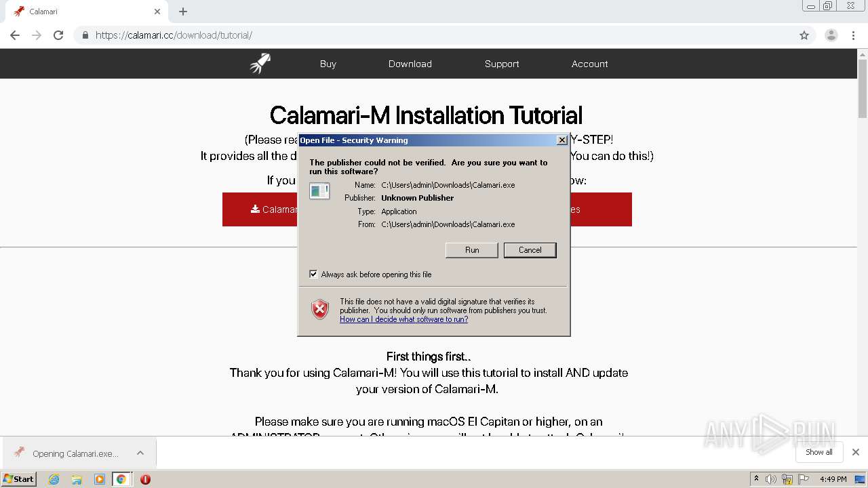Cancel the Open File security warning

pos(530,250)
